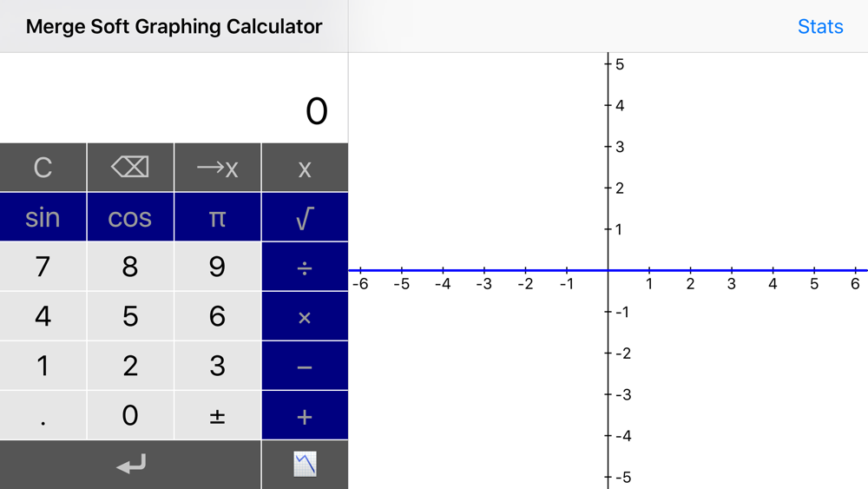Image resolution: width=868 pixels, height=489 pixels.
Task: Tap the multiplication operator key
Action: 305,316
